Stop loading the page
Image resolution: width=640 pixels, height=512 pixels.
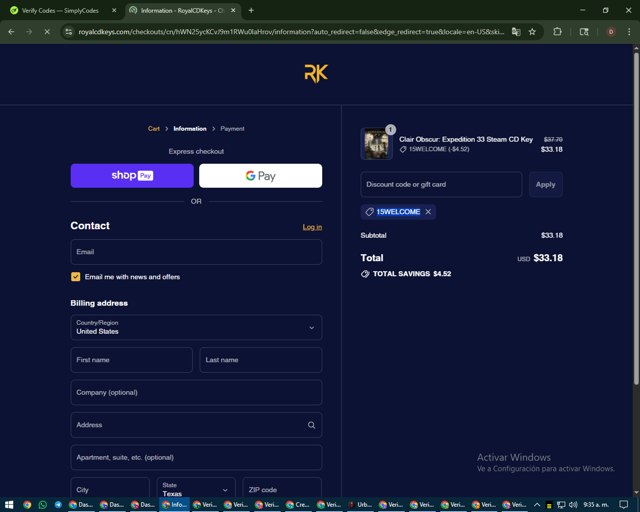click(47, 31)
